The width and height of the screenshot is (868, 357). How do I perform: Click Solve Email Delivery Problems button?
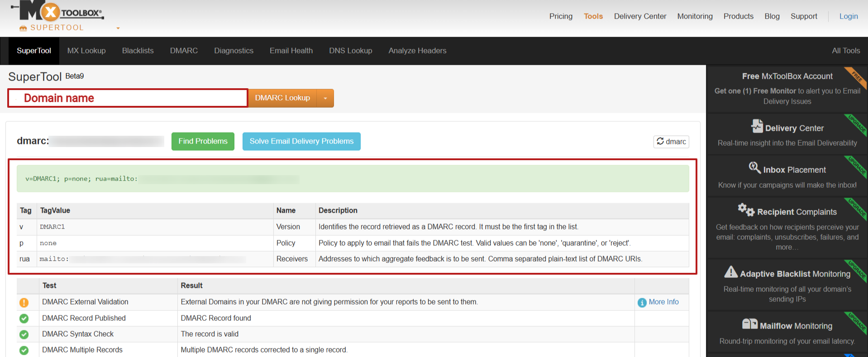[x=301, y=141]
